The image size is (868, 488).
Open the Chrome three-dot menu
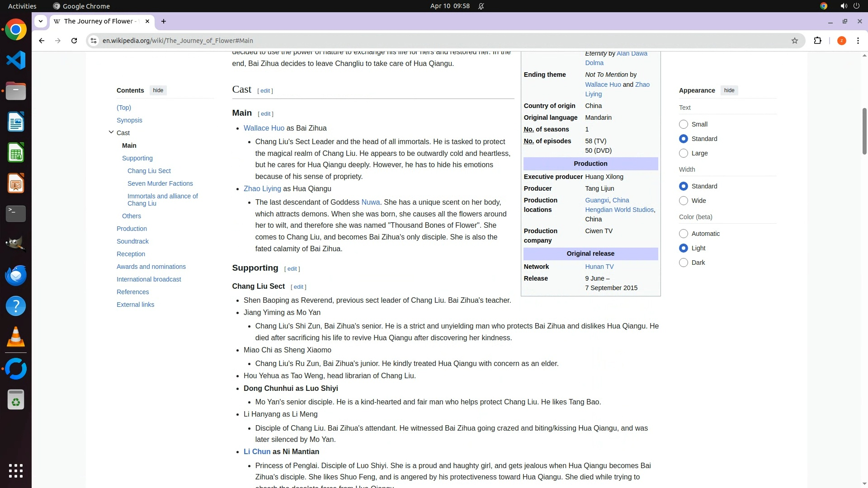click(x=858, y=41)
